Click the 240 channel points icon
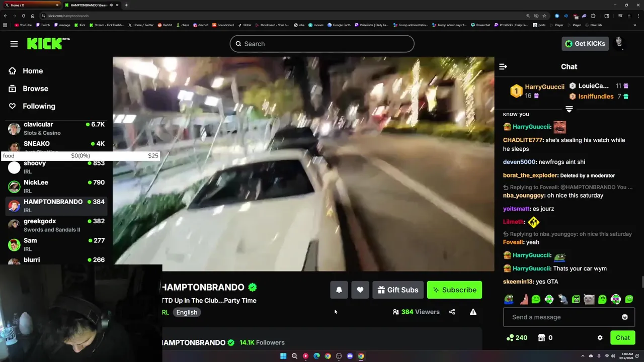The height and width of the screenshot is (362, 644). click(517, 338)
